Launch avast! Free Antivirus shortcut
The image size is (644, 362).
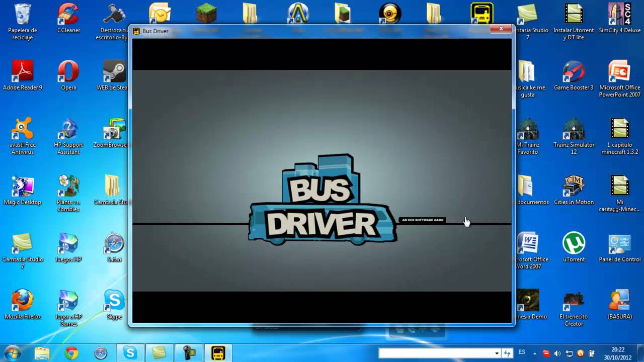(23, 136)
